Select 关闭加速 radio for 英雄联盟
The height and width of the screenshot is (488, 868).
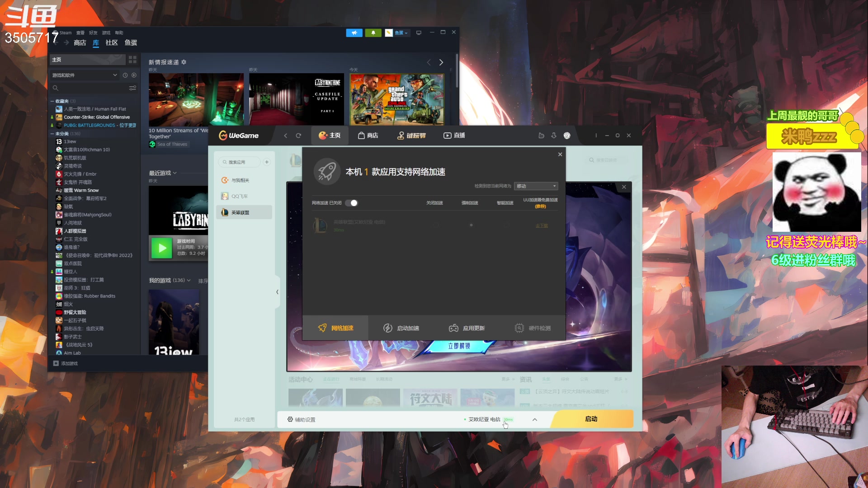[x=436, y=225]
